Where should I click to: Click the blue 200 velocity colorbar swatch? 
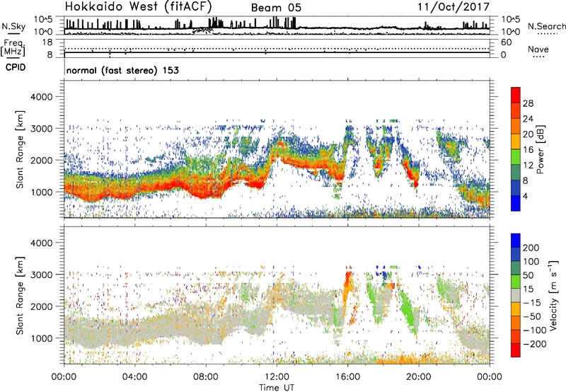point(516,241)
